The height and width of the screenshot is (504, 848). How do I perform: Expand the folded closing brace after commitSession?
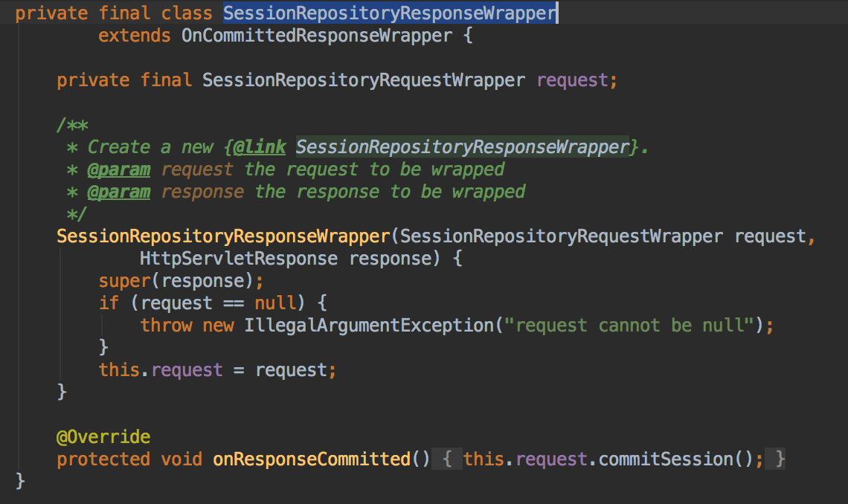pos(780,459)
